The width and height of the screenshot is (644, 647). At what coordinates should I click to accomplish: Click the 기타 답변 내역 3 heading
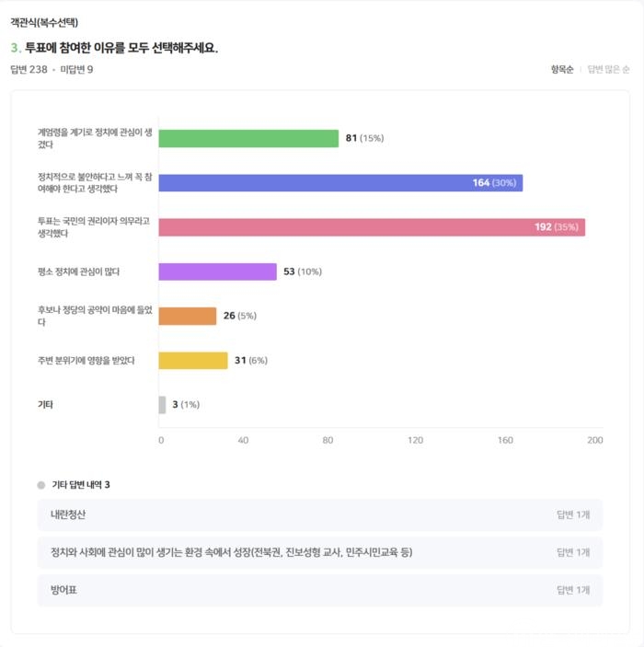pyautogui.click(x=81, y=485)
